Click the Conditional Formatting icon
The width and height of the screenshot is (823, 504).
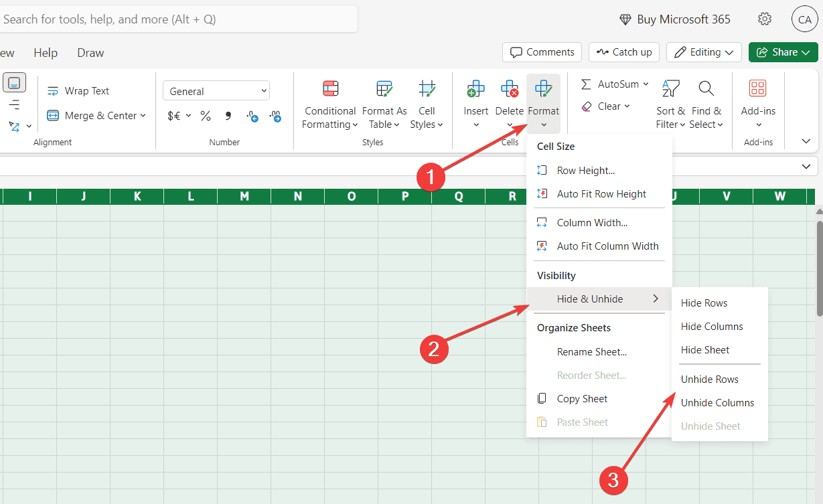tap(330, 88)
